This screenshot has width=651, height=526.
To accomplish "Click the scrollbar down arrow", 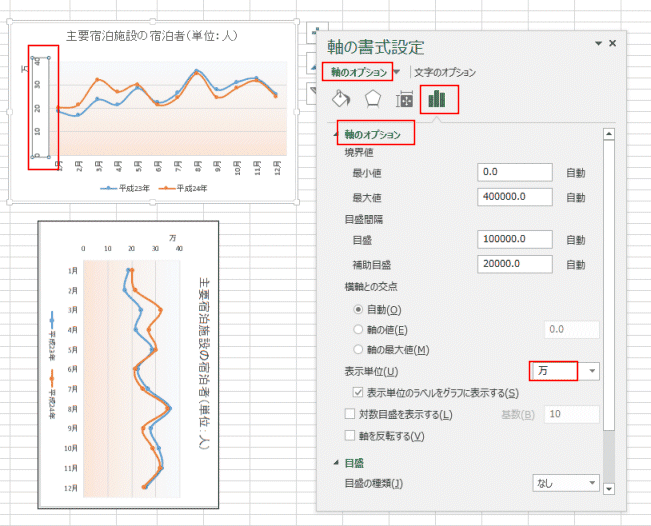I will point(609,489).
